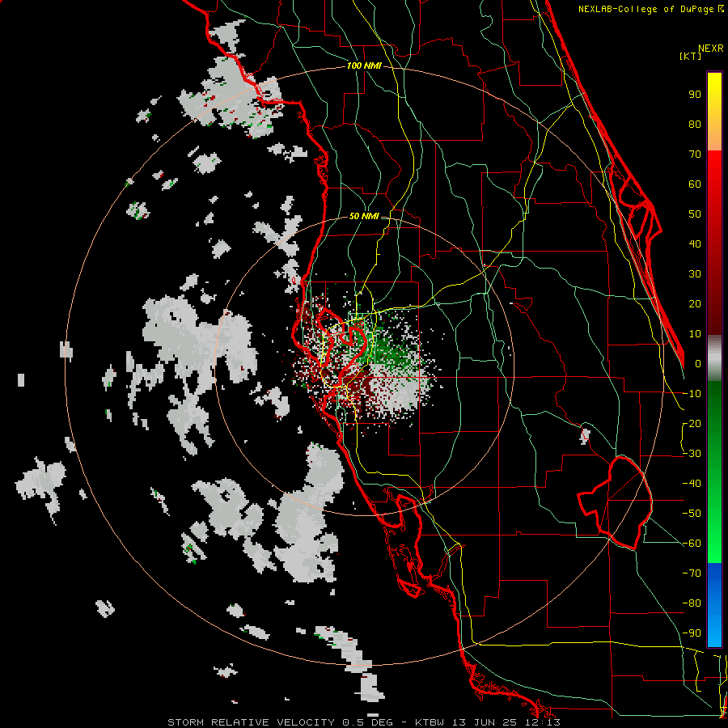Screen dimensions: 728x728
Task: Click the -80 value on velocity scale
Action: point(692,603)
